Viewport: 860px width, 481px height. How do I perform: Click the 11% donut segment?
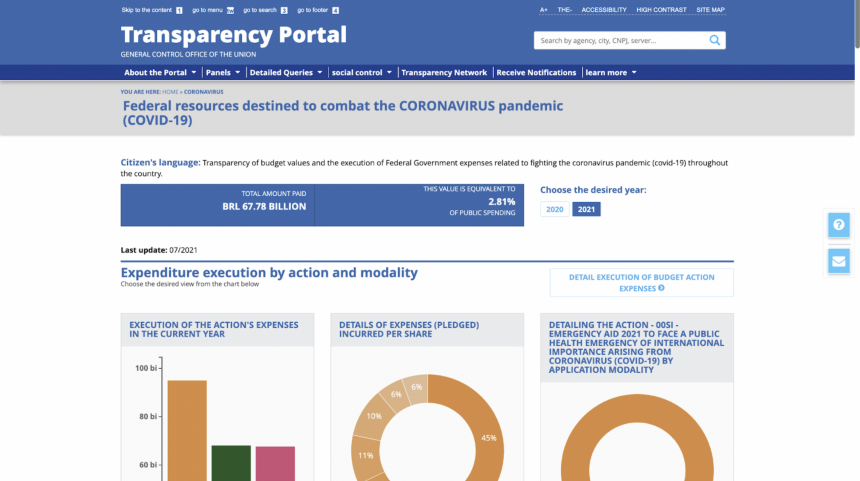pyautogui.click(x=364, y=455)
